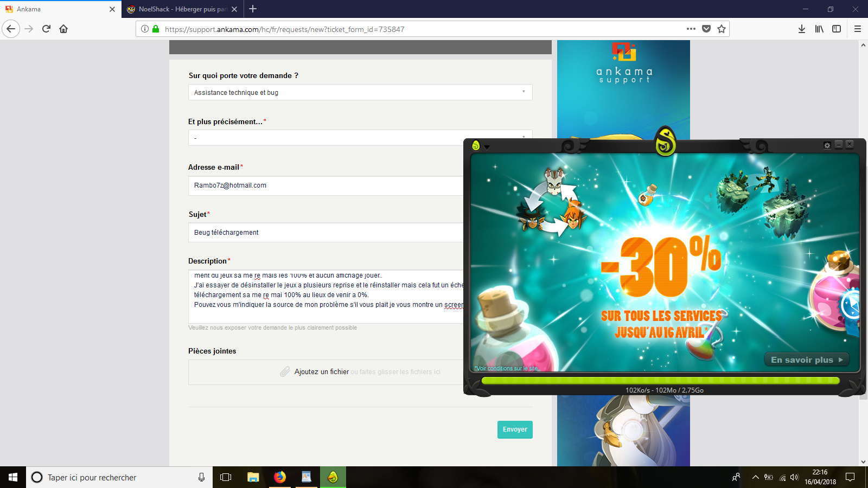This screenshot has height=488, width=868.
Task: Save the page to Pocket
Action: tap(706, 29)
